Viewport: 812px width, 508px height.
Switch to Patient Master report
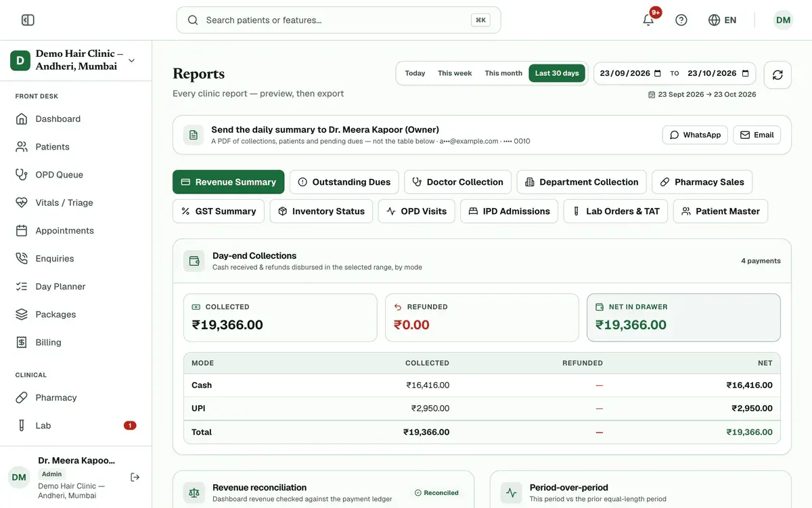pyautogui.click(x=721, y=211)
